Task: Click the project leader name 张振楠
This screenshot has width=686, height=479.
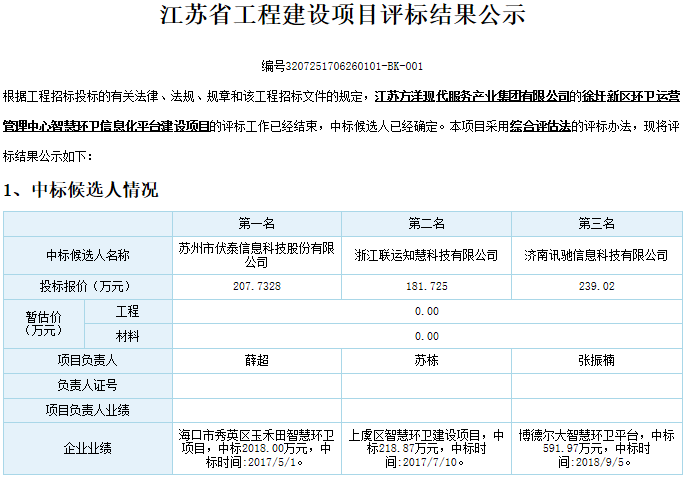Action: [x=597, y=360]
